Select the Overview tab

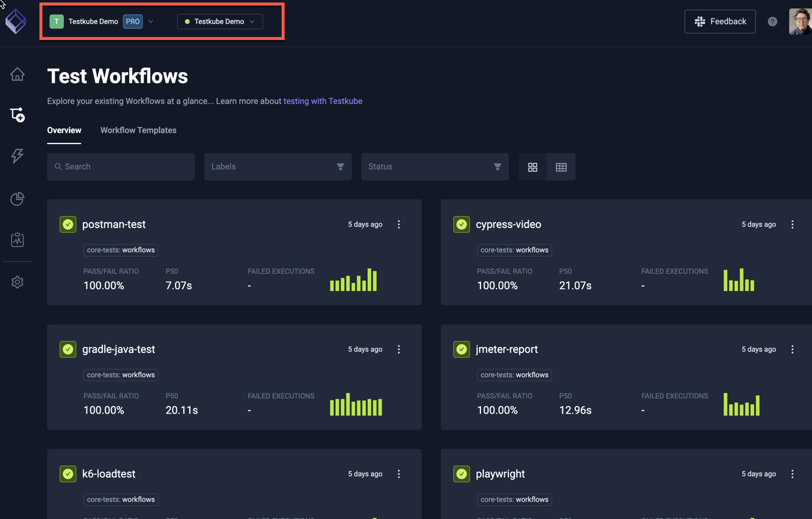pos(64,130)
